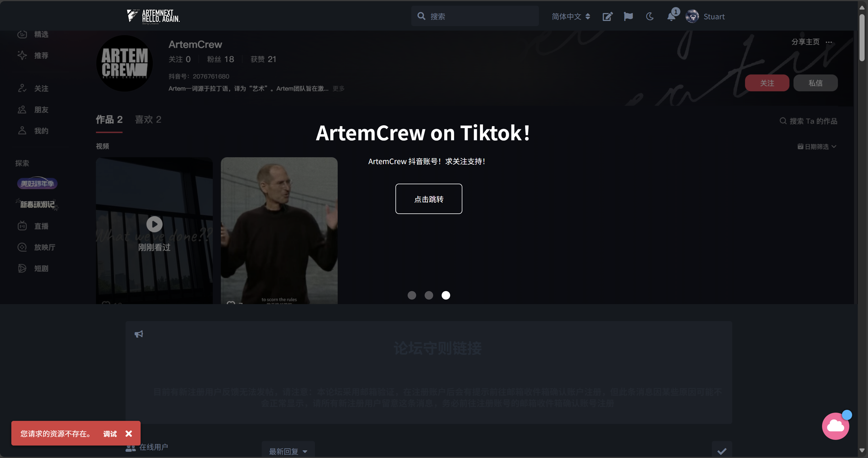The image size is (868, 458).
Task: Play the 刚刚看过 video
Action: click(154, 224)
